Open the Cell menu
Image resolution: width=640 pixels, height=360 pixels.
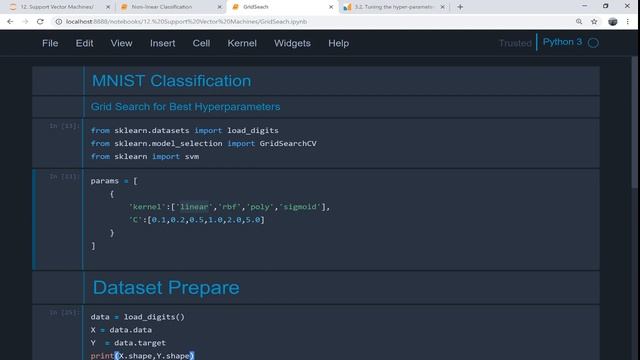click(x=201, y=43)
